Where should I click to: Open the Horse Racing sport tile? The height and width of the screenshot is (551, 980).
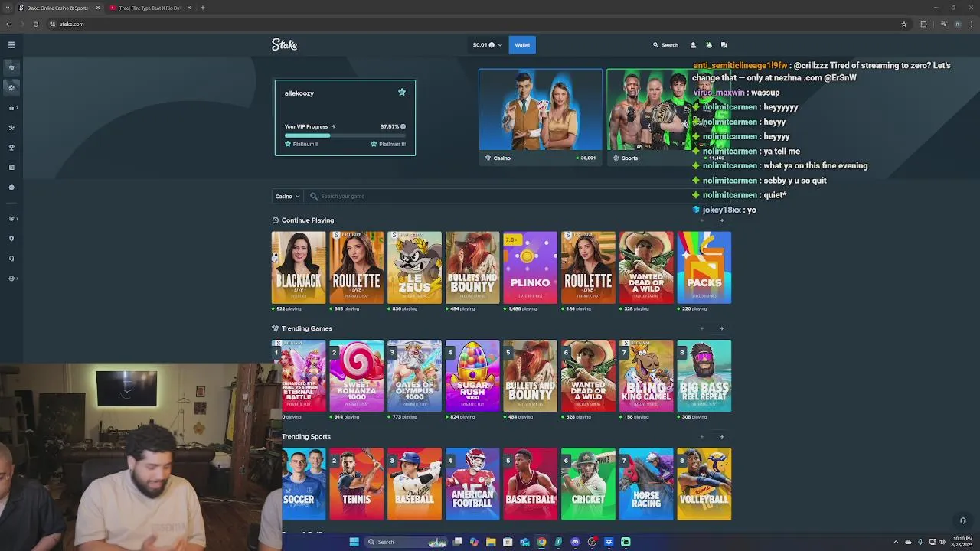(x=646, y=484)
